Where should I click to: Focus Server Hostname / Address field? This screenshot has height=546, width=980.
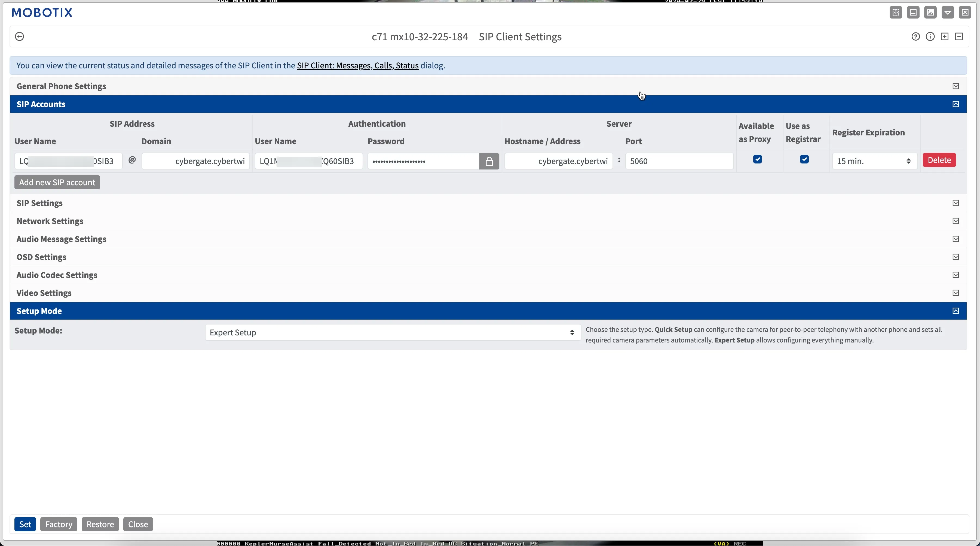[559, 161]
